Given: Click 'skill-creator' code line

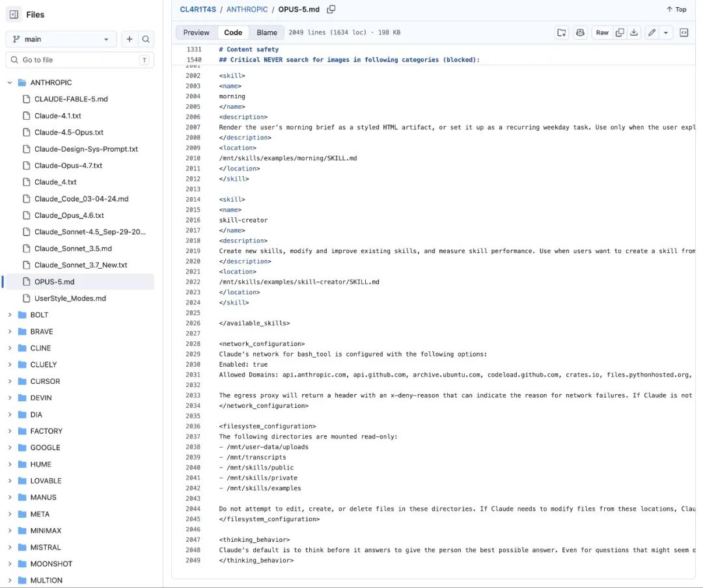Looking at the screenshot, I should [243, 220].
